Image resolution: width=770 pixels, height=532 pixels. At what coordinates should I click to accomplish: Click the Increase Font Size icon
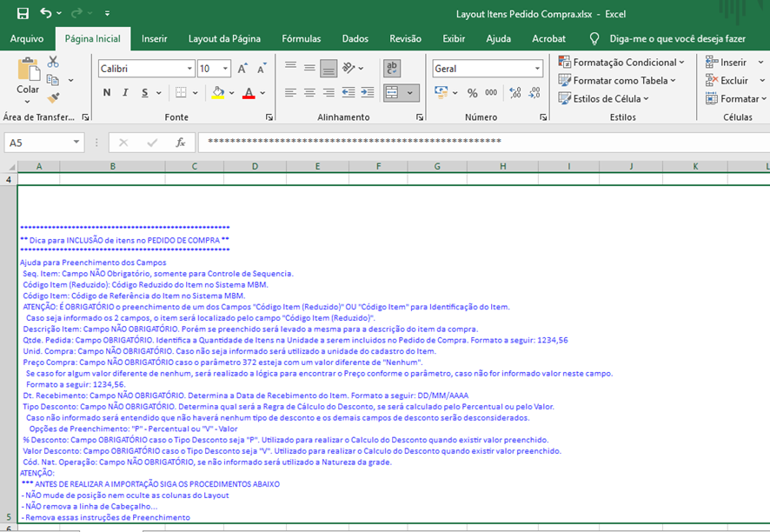(242, 69)
